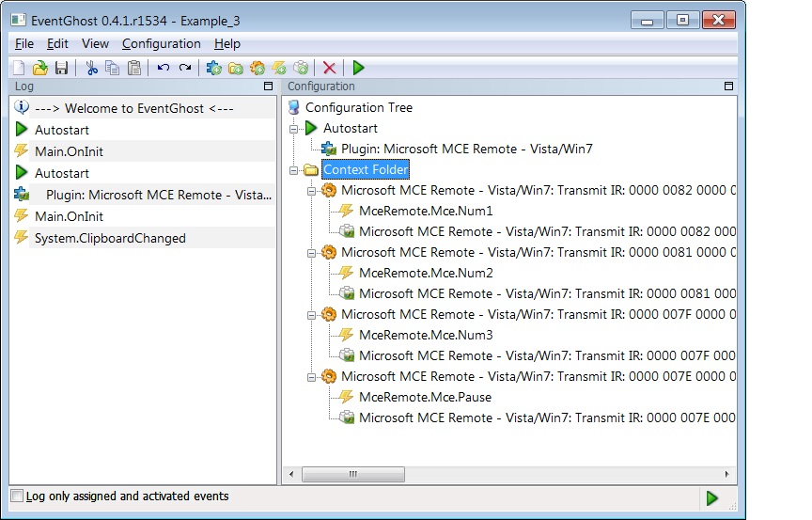This screenshot has height=520, width=812.
Task: Select System.ClipboardChanged log entry
Action: point(110,238)
